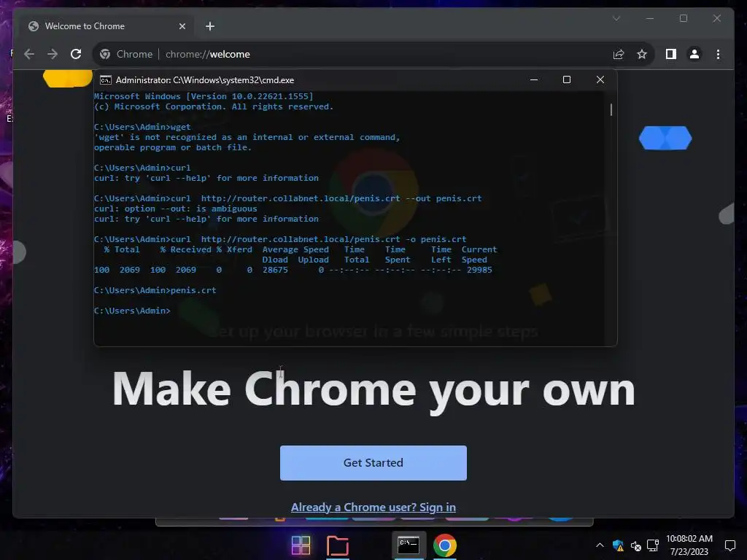Click Chrome's forward navigation arrow
The image size is (747, 560).
[53, 54]
